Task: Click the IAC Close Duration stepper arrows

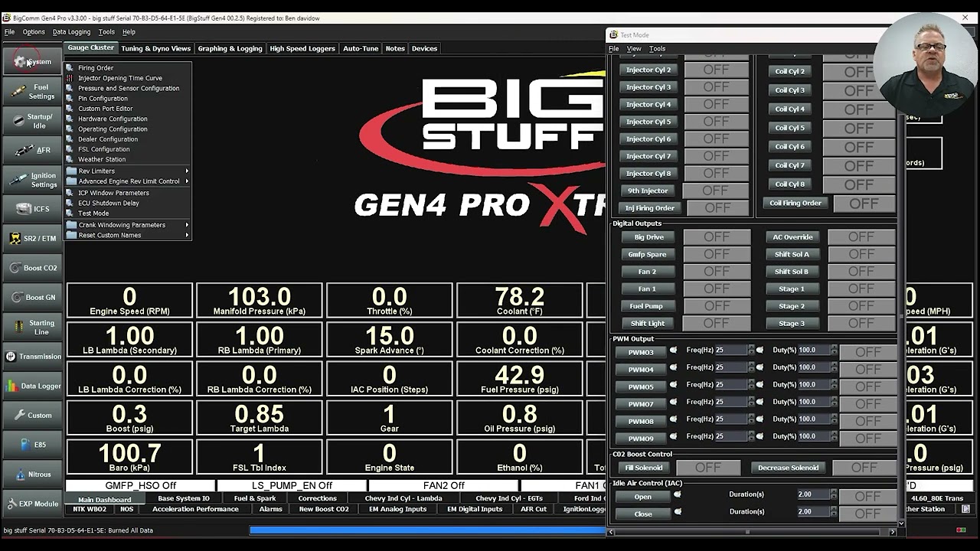Action: pos(834,512)
